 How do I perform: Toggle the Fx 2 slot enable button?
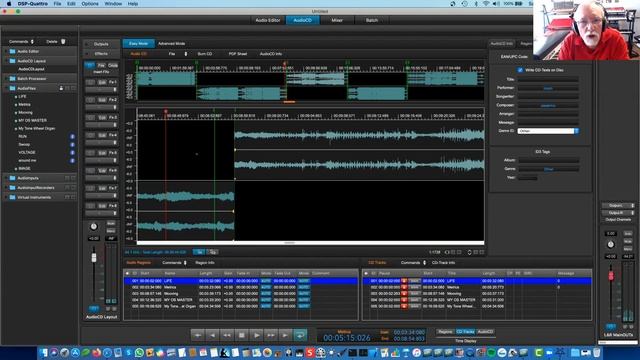[x=90, y=100]
